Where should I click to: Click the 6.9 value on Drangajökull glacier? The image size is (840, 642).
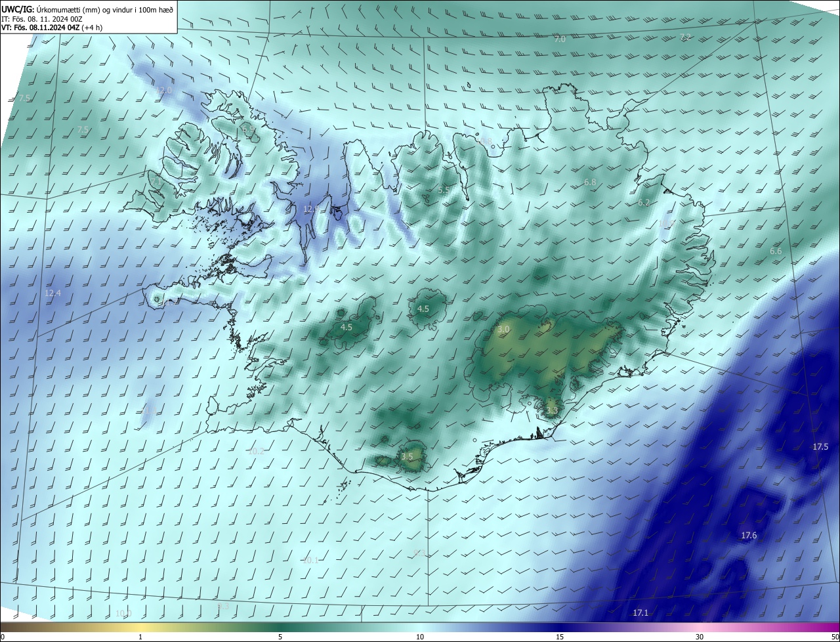point(248,131)
